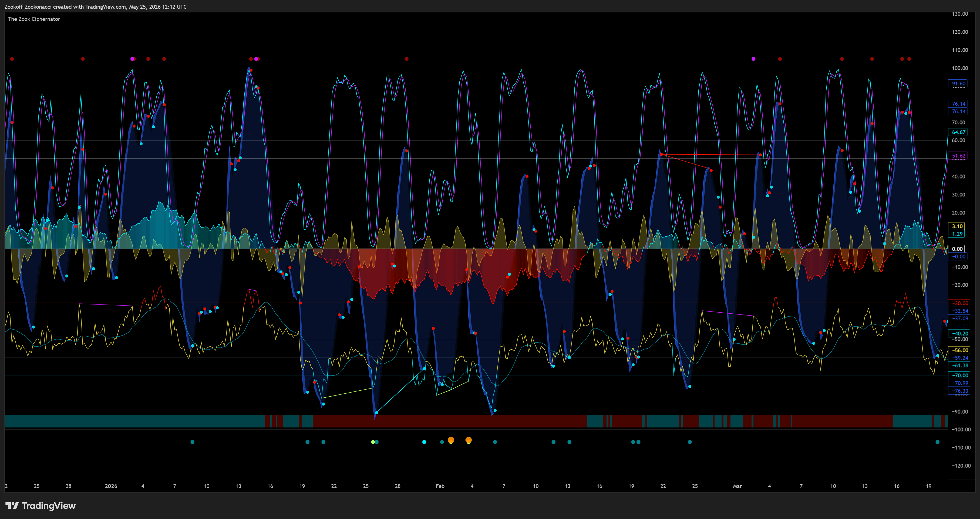
Task: Click the 110.00 price scale tick
Action: tap(960, 50)
